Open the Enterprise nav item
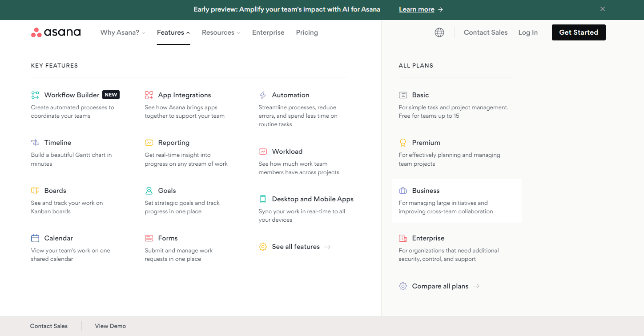Image resolution: width=644 pixels, height=336 pixels. click(268, 32)
